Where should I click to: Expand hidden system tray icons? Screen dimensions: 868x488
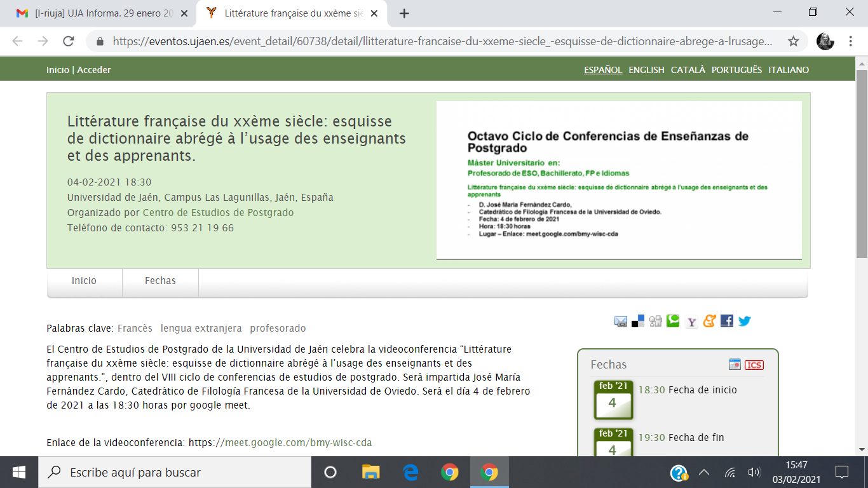tap(704, 472)
